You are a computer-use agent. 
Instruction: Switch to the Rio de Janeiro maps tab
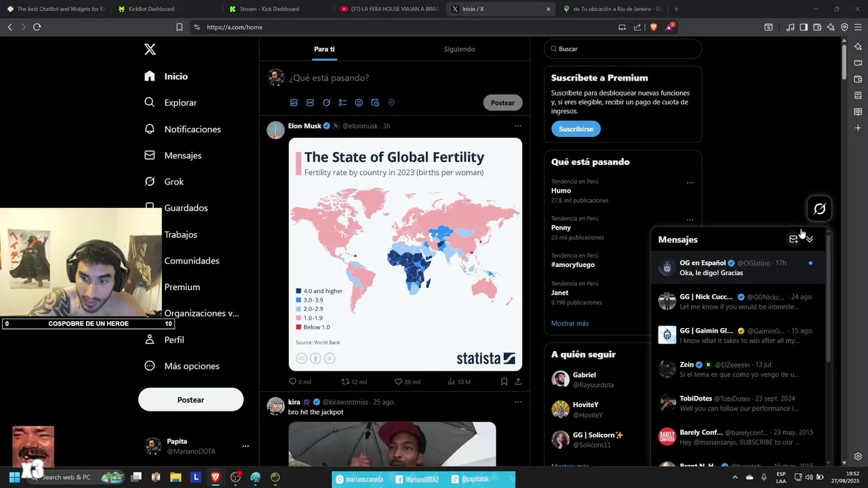612,9
